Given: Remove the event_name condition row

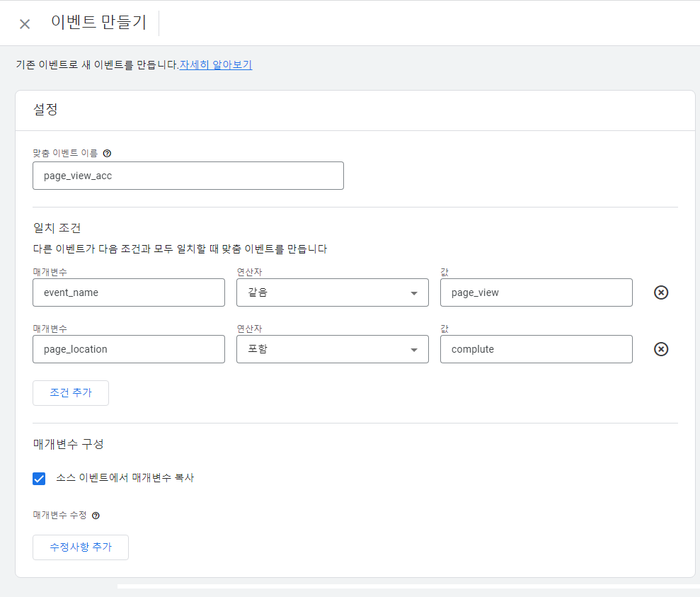Looking at the screenshot, I should 661,292.
